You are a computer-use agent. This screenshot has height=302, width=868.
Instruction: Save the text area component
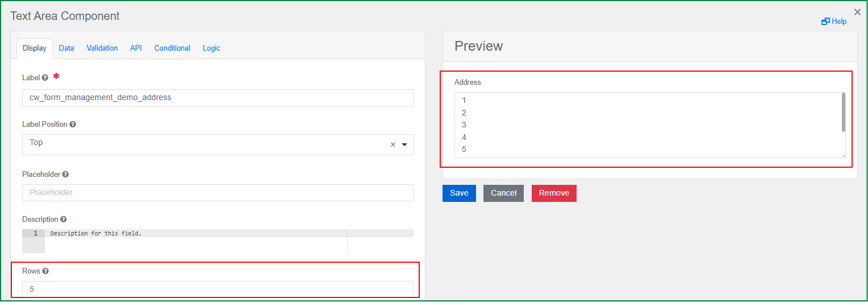point(459,193)
